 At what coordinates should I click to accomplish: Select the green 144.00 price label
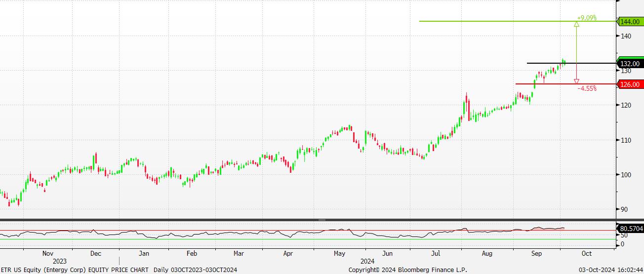(x=630, y=22)
